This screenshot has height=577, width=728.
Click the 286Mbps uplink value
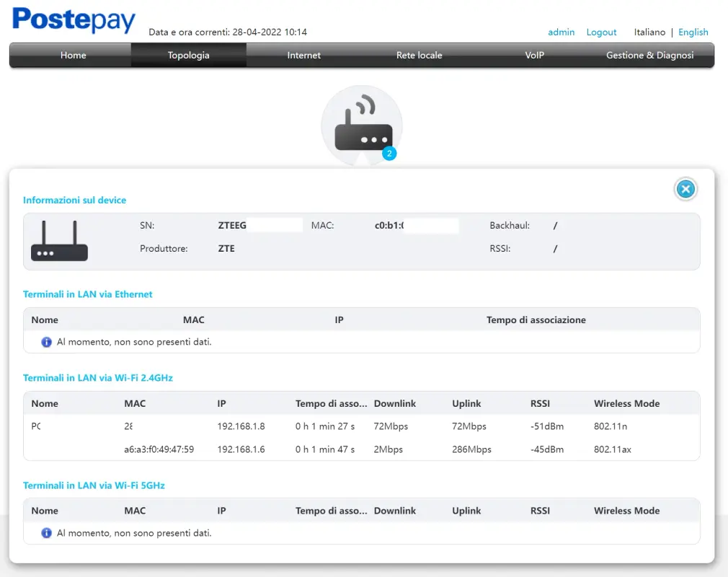(471, 449)
